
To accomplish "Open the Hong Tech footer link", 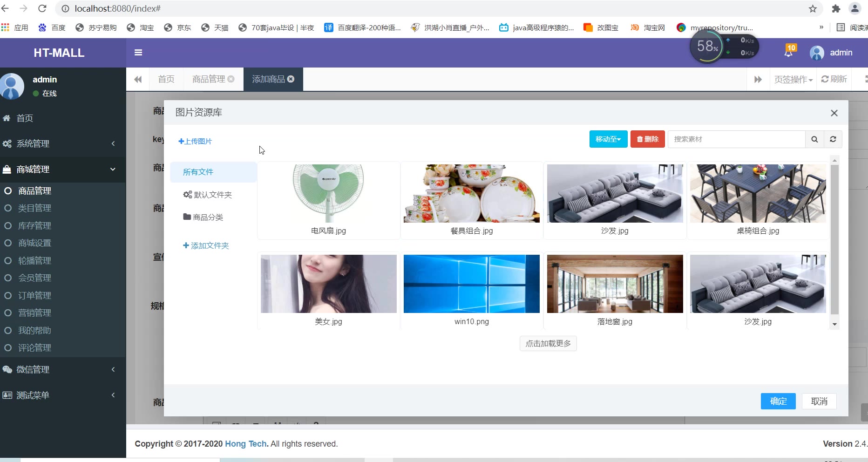I will click(x=246, y=444).
